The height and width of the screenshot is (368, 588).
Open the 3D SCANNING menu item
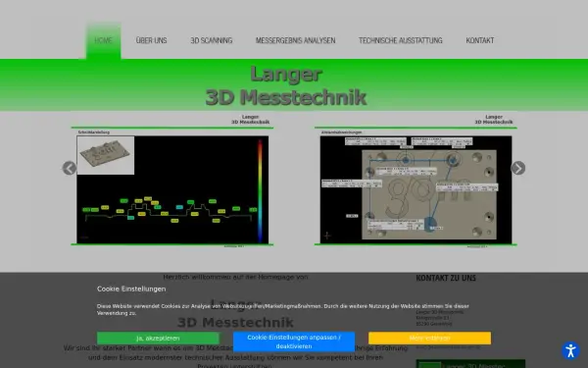pos(211,40)
